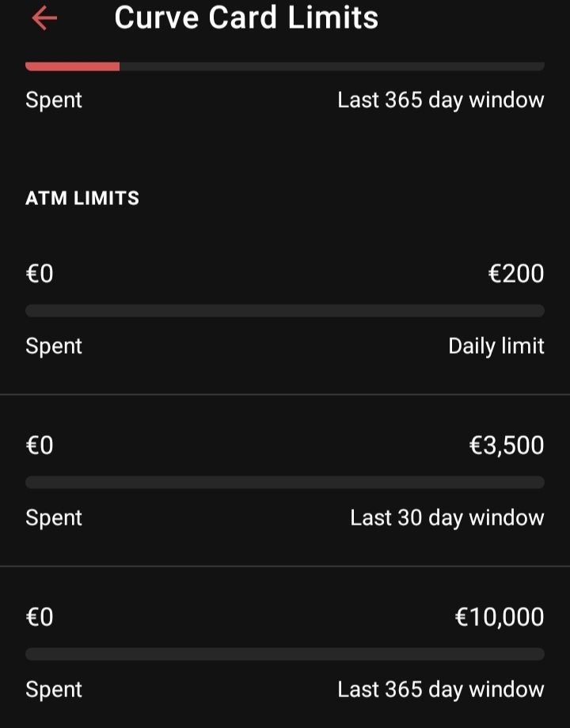Tap the Spent label beside Last 30 day window
This screenshot has height=728, width=570.
54,518
